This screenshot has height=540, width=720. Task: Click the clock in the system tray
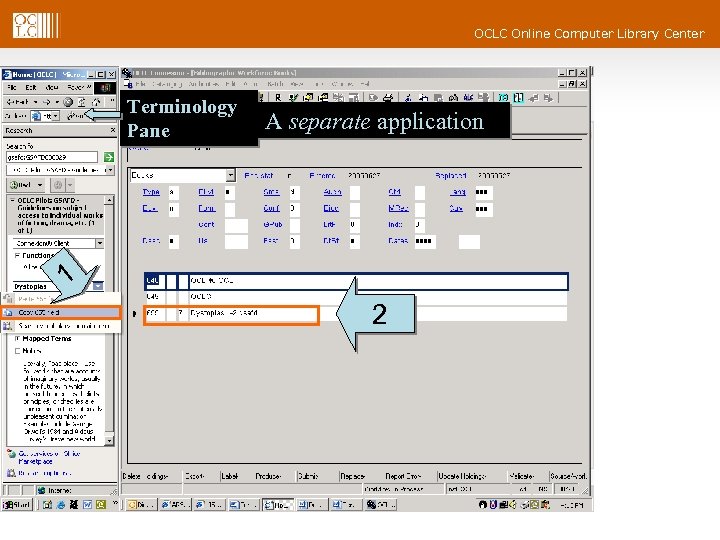571,505
